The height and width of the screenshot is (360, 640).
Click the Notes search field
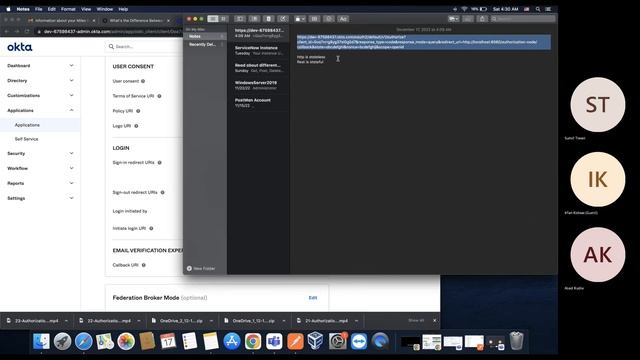[523, 19]
